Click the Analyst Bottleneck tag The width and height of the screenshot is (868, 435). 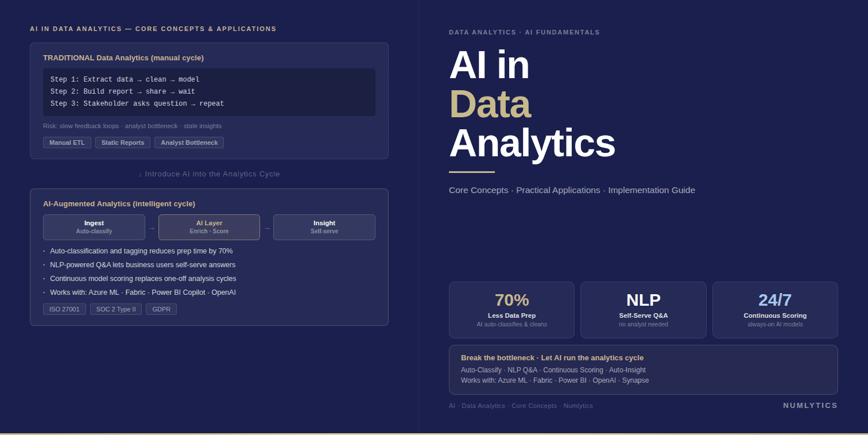[189, 143]
